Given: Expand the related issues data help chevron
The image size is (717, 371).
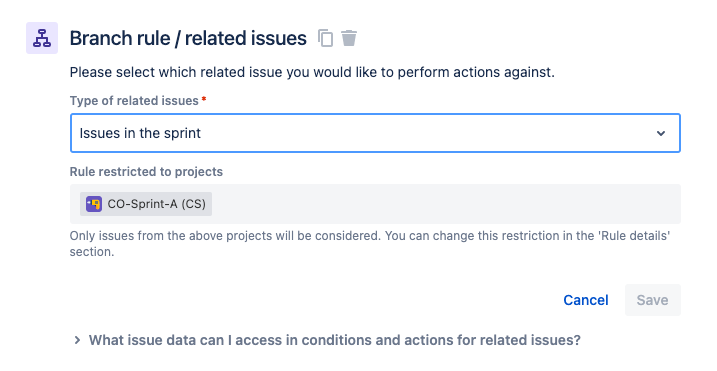Looking at the screenshot, I should (x=77, y=340).
